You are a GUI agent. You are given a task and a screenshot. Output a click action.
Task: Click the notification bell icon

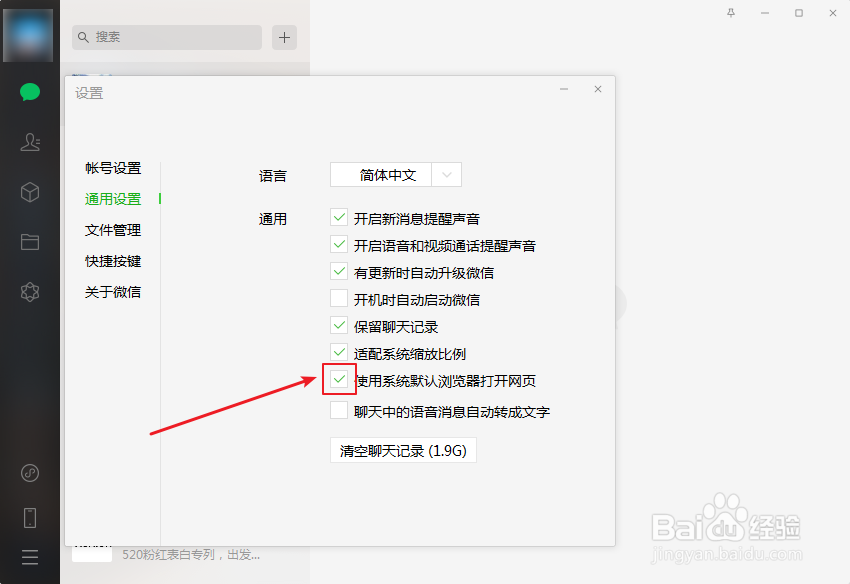tap(732, 13)
